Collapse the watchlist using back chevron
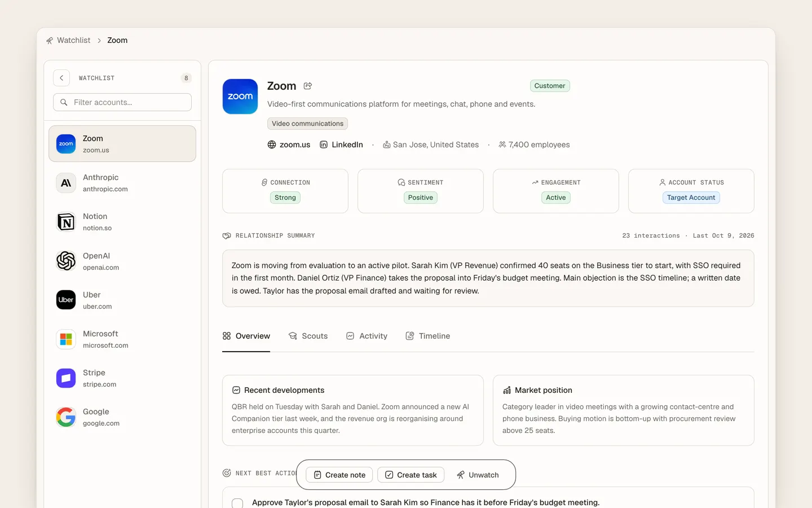Screen dimensions: 812x508 tap(61, 78)
